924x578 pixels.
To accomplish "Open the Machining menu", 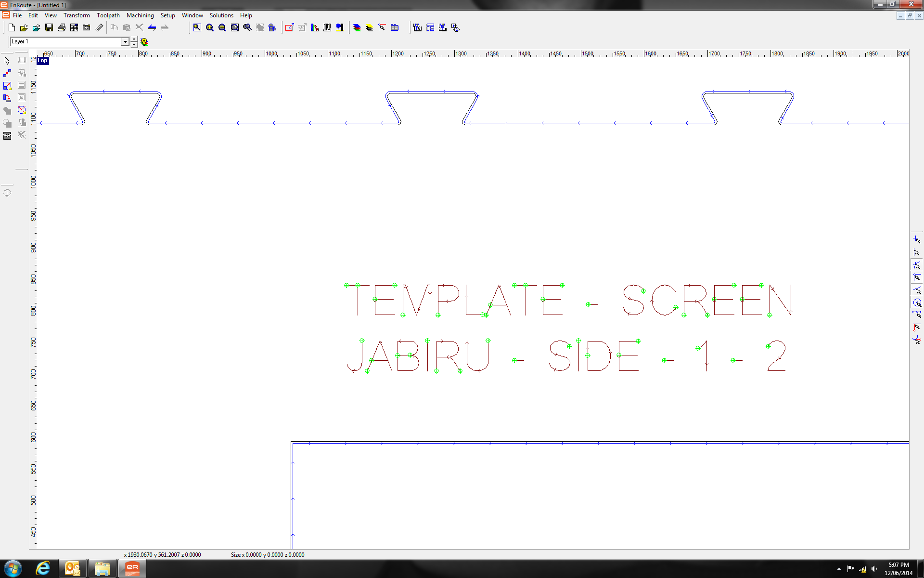I will (140, 15).
